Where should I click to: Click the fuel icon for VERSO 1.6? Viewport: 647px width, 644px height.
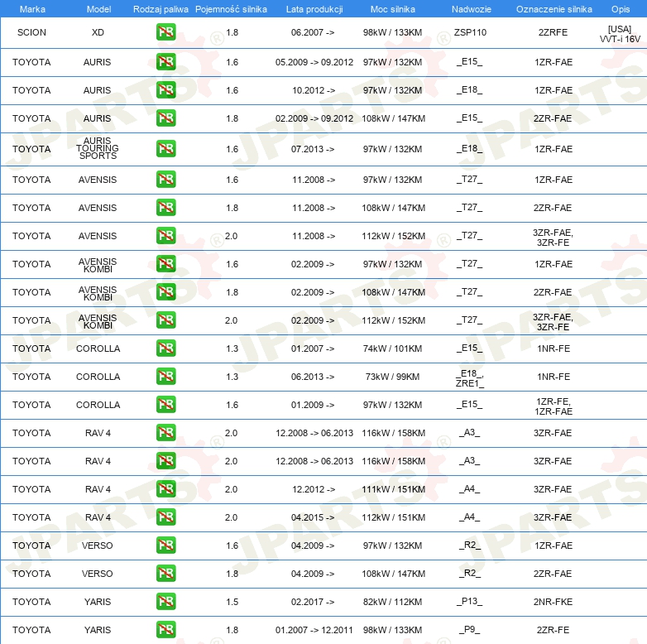pyautogui.click(x=165, y=545)
